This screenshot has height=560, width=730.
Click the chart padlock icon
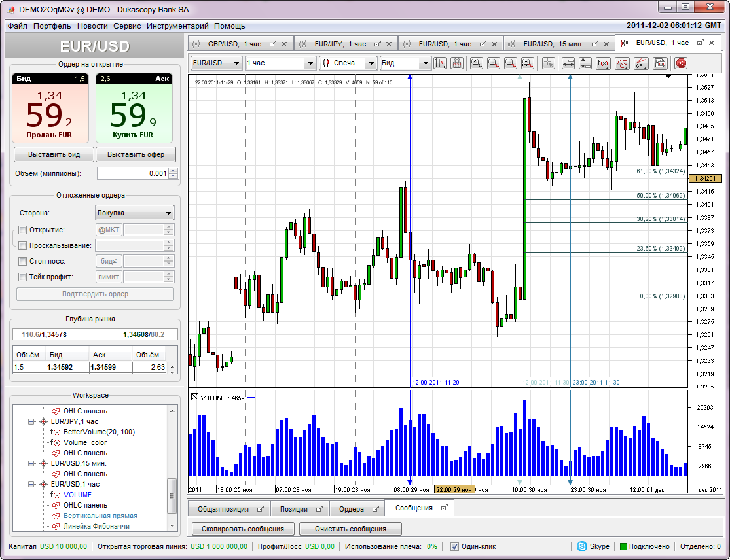pyautogui.click(x=456, y=63)
